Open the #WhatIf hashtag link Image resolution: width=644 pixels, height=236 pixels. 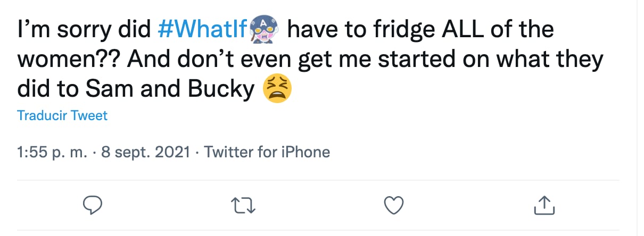coord(203,30)
